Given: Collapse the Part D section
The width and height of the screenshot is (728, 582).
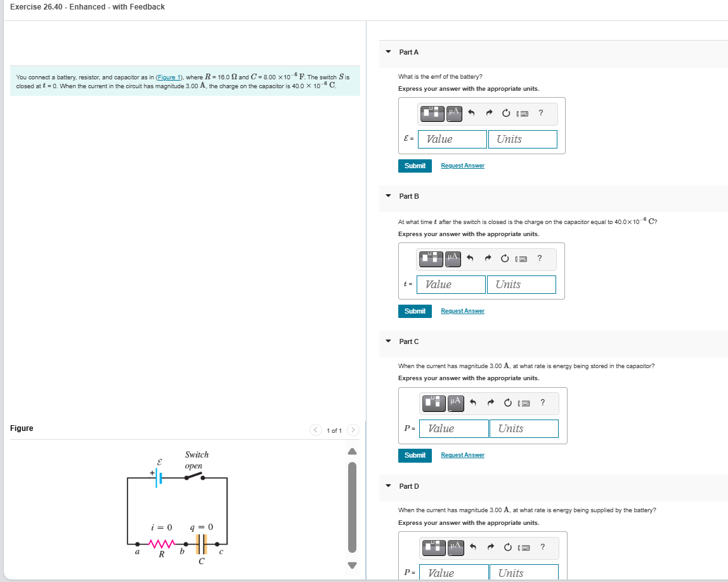Looking at the screenshot, I should 387,486.
